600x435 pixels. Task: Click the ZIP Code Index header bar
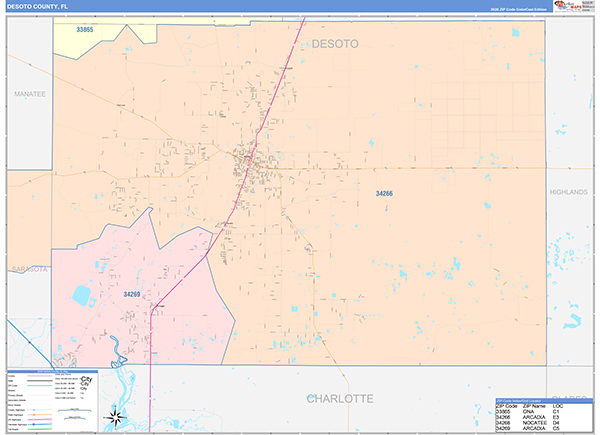tap(544, 401)
